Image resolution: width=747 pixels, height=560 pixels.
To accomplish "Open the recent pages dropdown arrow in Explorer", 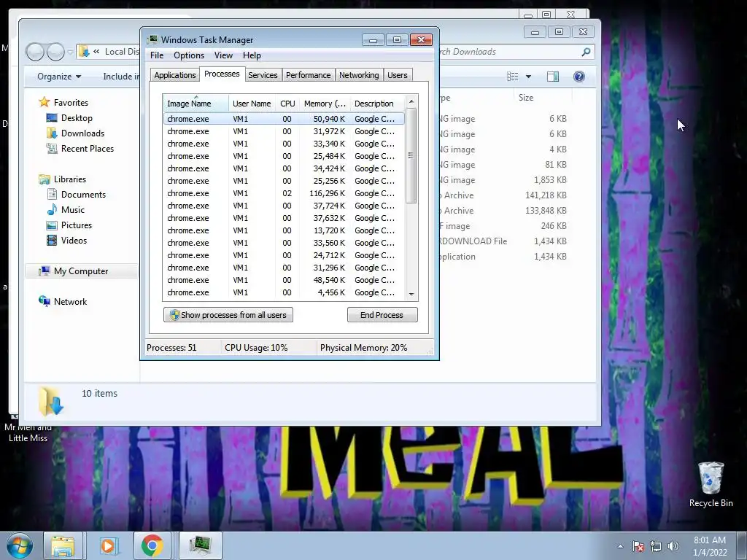I will pyautogui.click(x=70, y=52).
